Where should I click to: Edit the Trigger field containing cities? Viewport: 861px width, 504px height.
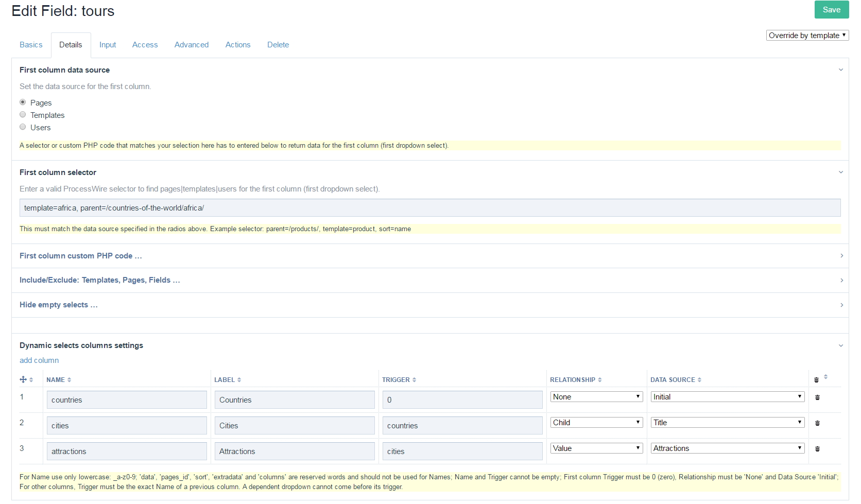[462, 451]
